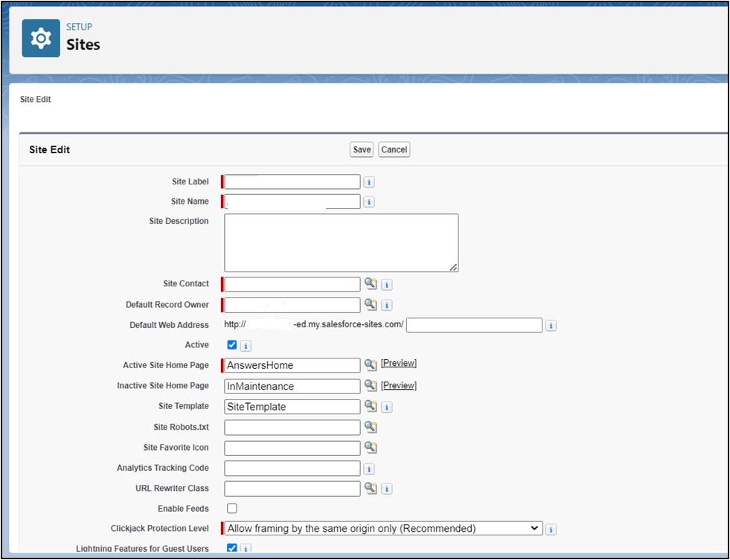The height and width of the screenshot is (560, 730).
Task: Uncheck the Active checkbox
Action: click(x=232, y=344)
